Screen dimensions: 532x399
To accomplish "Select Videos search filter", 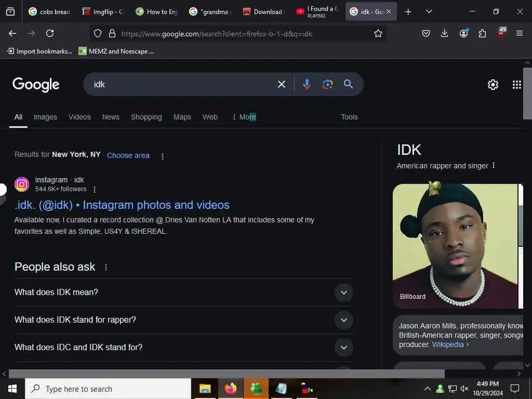I will click(79, 117).
